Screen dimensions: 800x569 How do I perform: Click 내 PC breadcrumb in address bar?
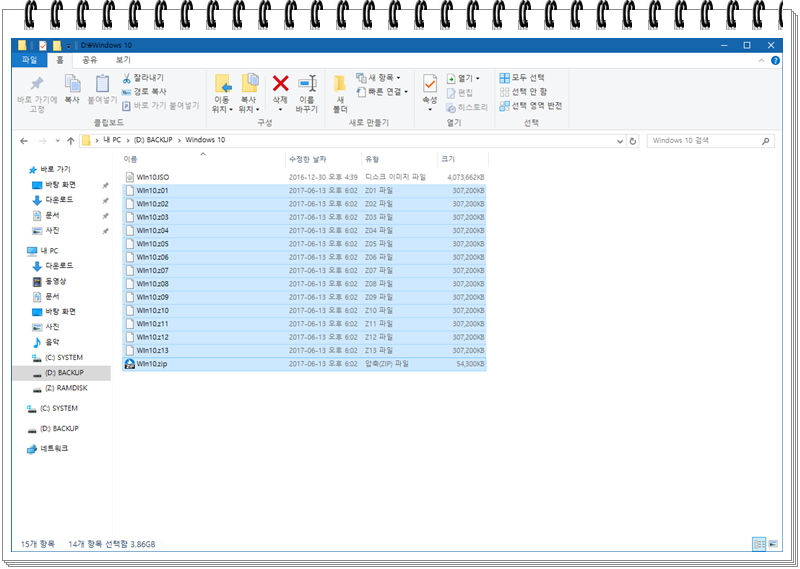(x=112, y=140)
